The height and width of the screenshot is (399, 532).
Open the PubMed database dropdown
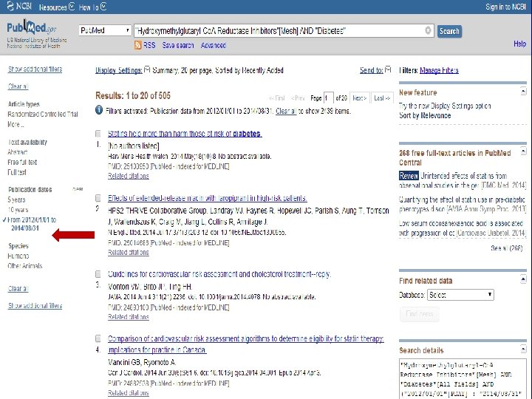(x=105, y=30)
